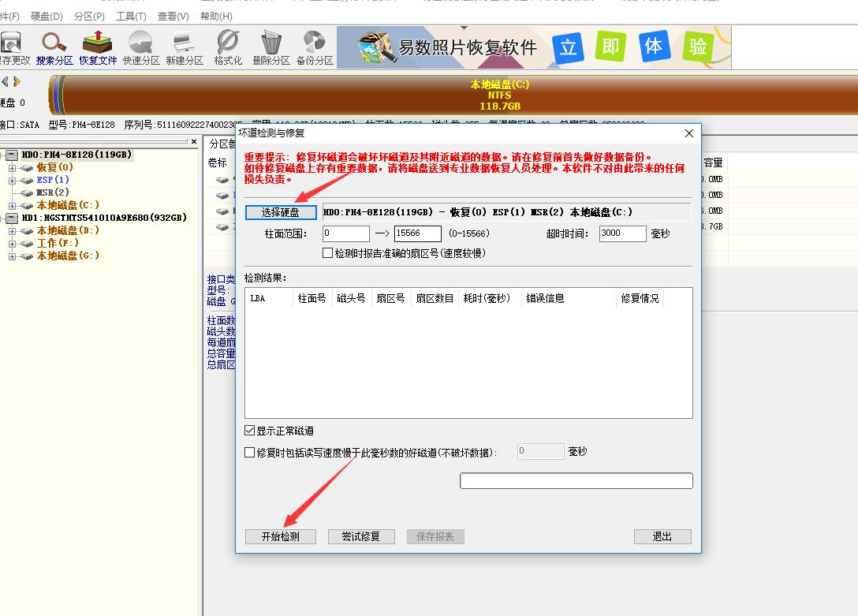Viewport: 858px width, 616px height.
Task: Select the Quick Partition (快速分区) icon
Action: (x=141, y=47)
